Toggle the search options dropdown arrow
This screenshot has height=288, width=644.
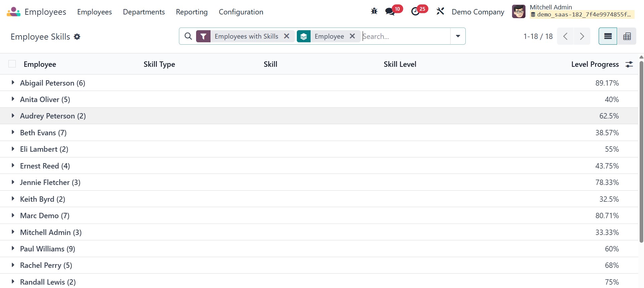click(x=458, y=36)
